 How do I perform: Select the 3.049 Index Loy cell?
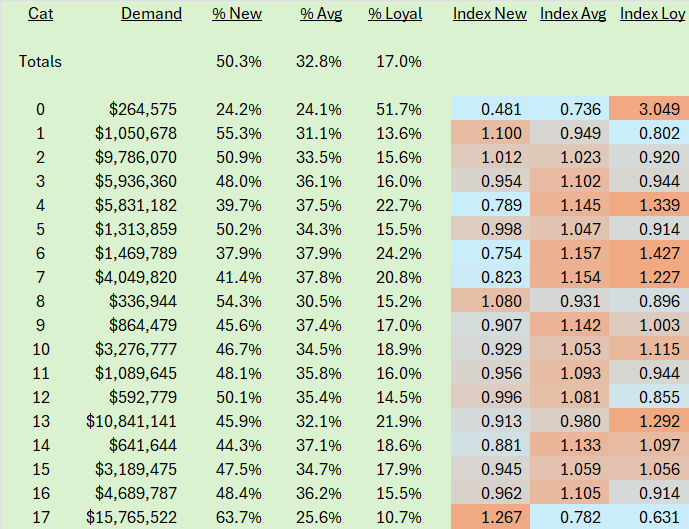[649, 109]
